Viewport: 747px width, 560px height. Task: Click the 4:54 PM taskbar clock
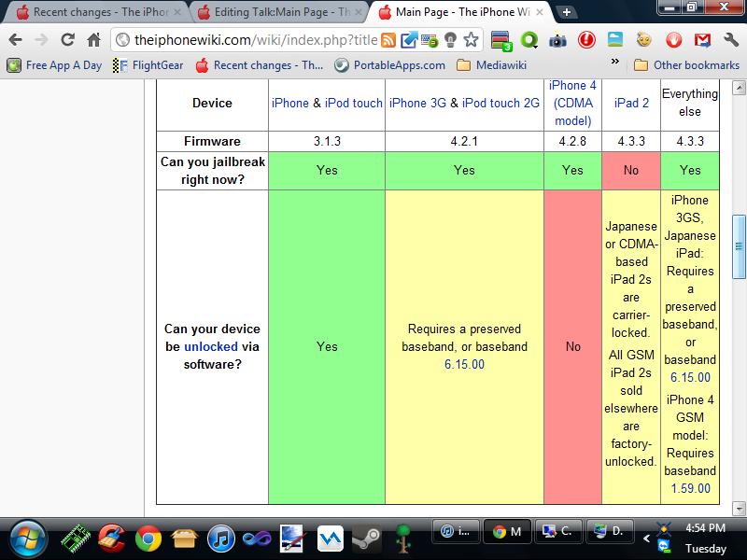click(x=706, y=528)
